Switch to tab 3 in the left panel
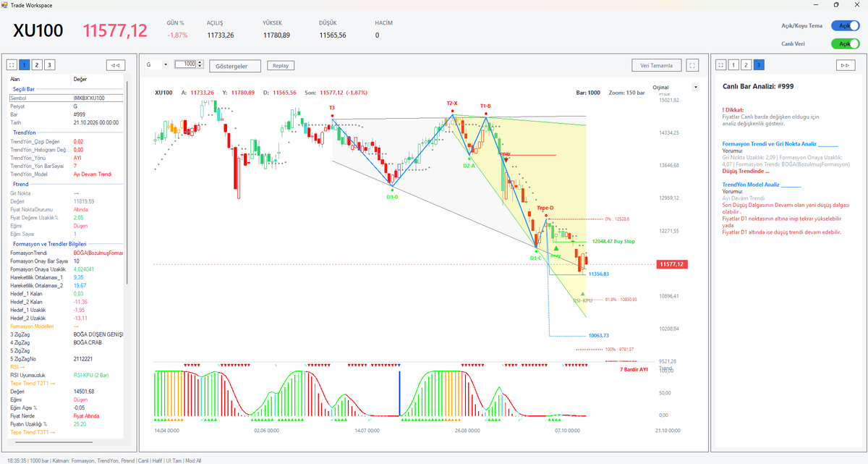This screenshot has width=868, height=464. pyautogui.click(x=50, y=65)
